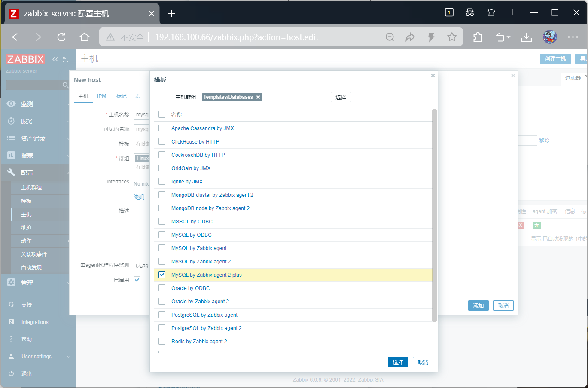This screenshot has height=388, width=588.
Task: Open the 监测 monitoring eye icon
Action: [x=11, y=104]
